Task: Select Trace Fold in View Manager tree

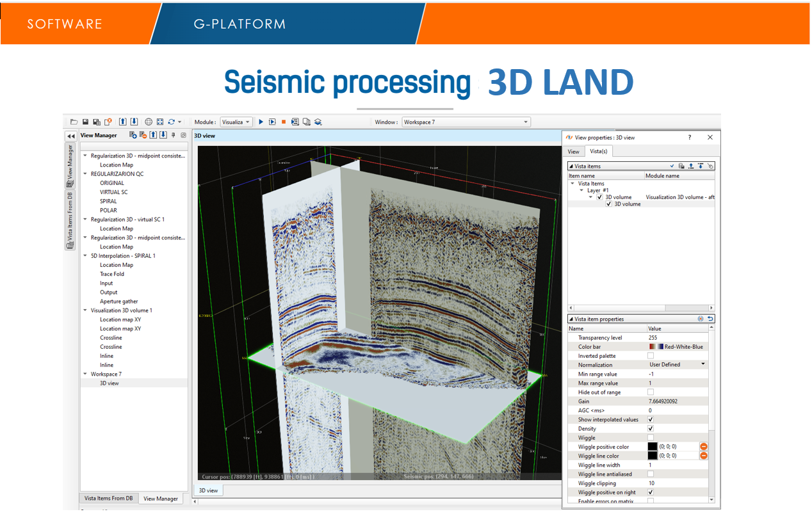Action: click(112, 274)
